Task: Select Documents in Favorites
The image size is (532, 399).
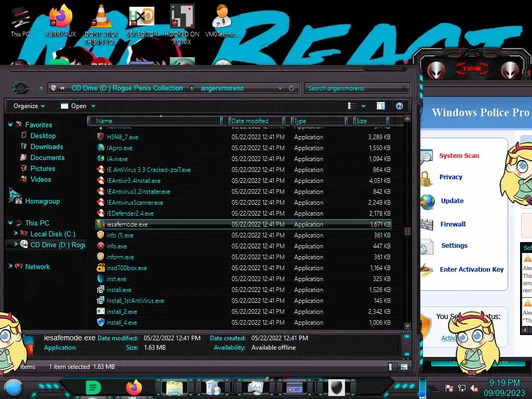Action: tap(47, 157)
